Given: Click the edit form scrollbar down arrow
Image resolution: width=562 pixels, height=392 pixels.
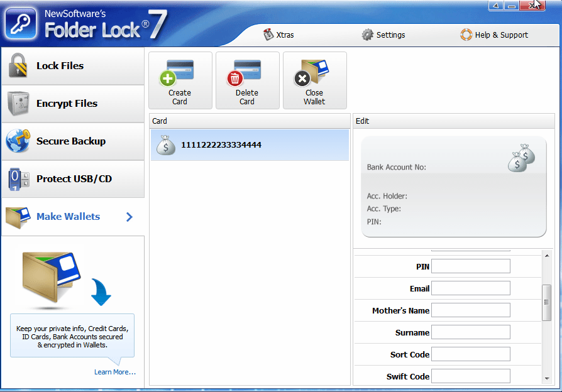Looking at the screenshot, I should coord(546,378).
